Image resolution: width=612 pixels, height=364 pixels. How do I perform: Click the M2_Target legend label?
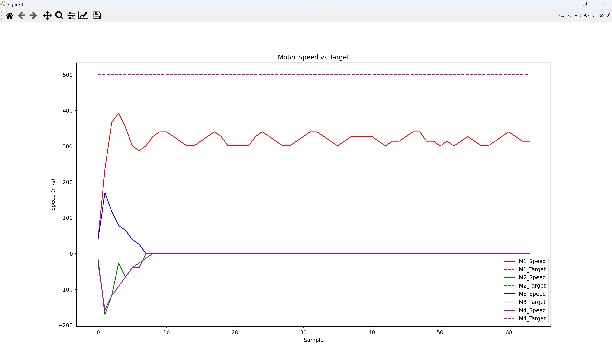click(x=532, y=285)
